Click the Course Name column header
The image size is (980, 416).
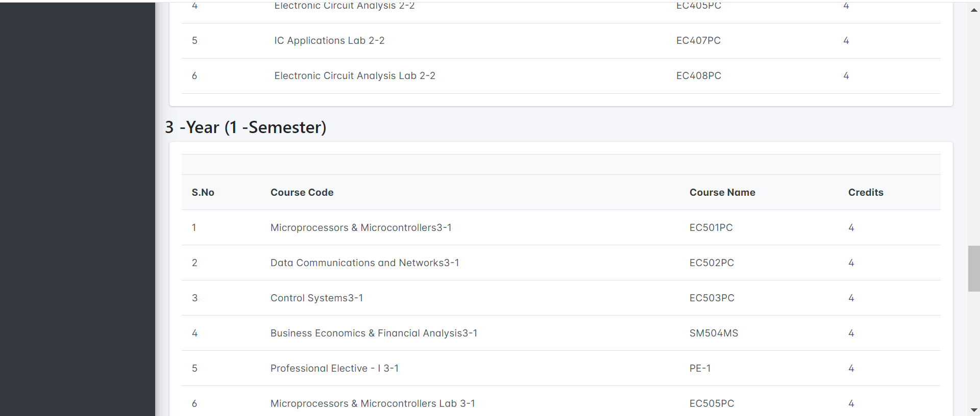click(722, 193)
